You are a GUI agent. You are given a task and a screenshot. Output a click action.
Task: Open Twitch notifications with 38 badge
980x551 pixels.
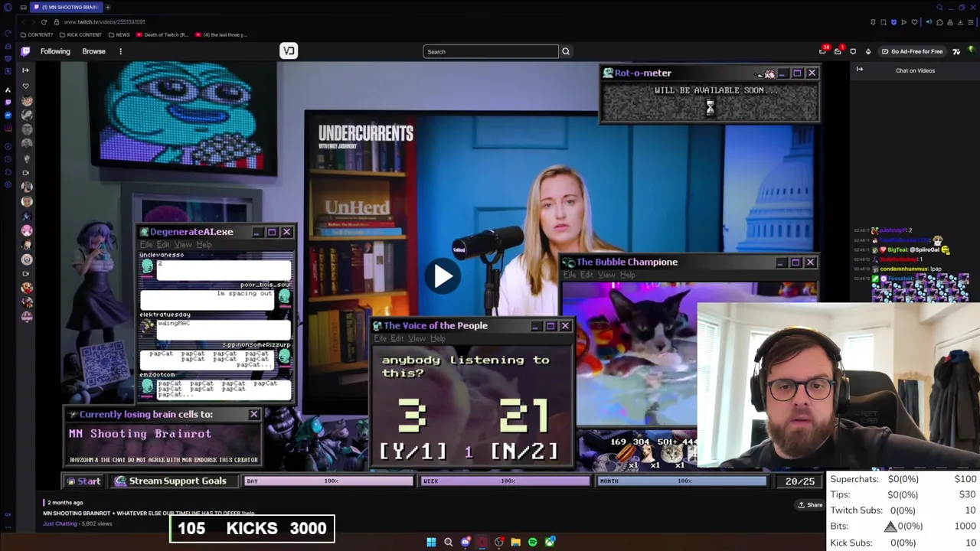pos(823,51)
